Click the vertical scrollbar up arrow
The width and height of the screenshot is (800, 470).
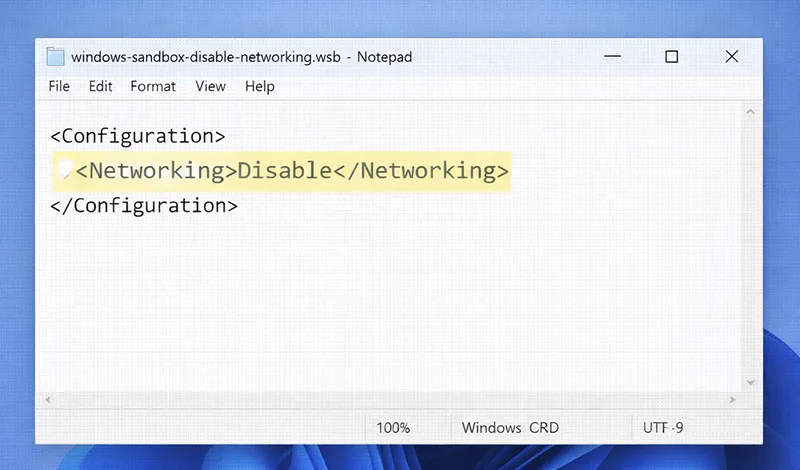(750, 112)
